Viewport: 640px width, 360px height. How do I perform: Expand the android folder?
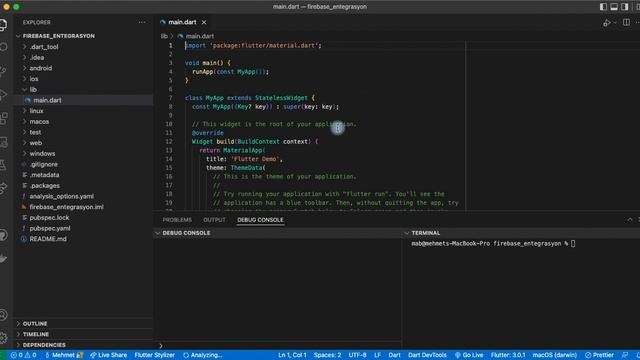[40, 68]
